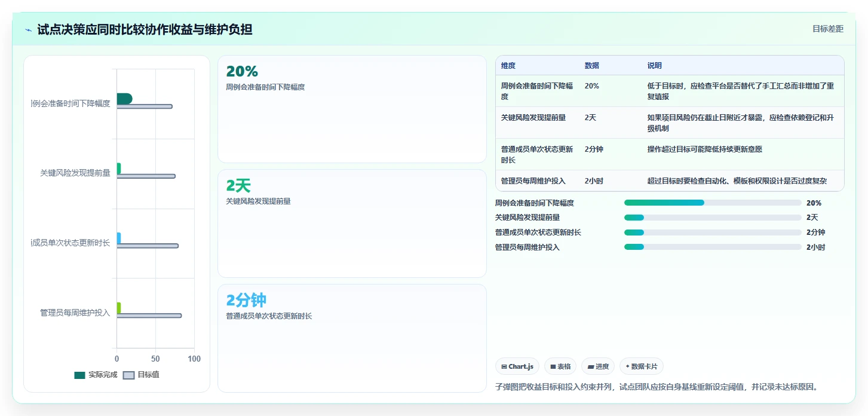The height and width of the screenshot is (416, 868).
Task: Select the 维度 column header
Action: tap(508, 66)
